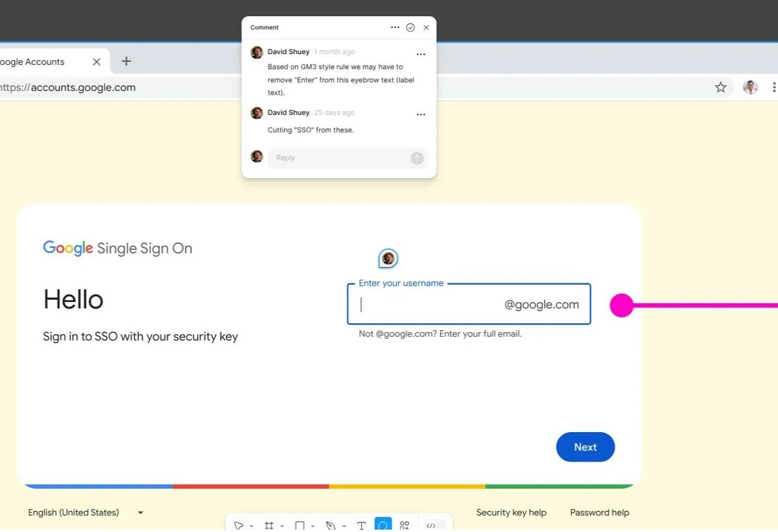Open the Actions and components tool

click(404, 526)
